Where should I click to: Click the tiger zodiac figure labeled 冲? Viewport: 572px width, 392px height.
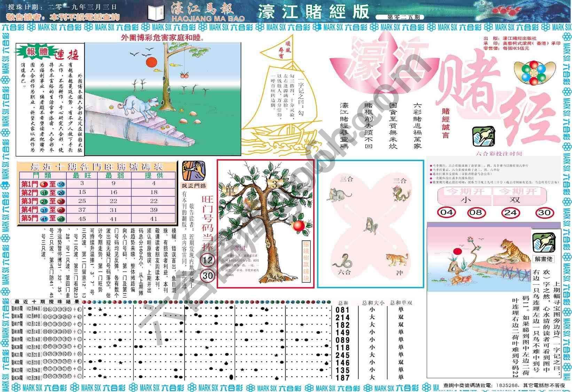397,260
